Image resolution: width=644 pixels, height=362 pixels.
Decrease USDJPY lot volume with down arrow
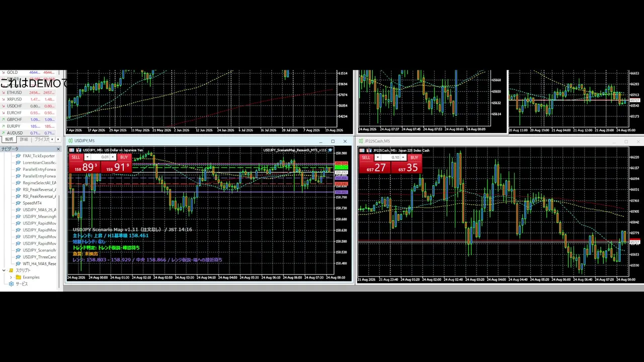coord(87,157)
